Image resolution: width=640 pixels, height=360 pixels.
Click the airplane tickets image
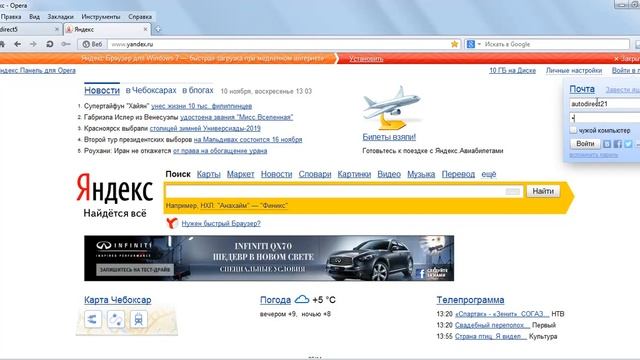391,108
